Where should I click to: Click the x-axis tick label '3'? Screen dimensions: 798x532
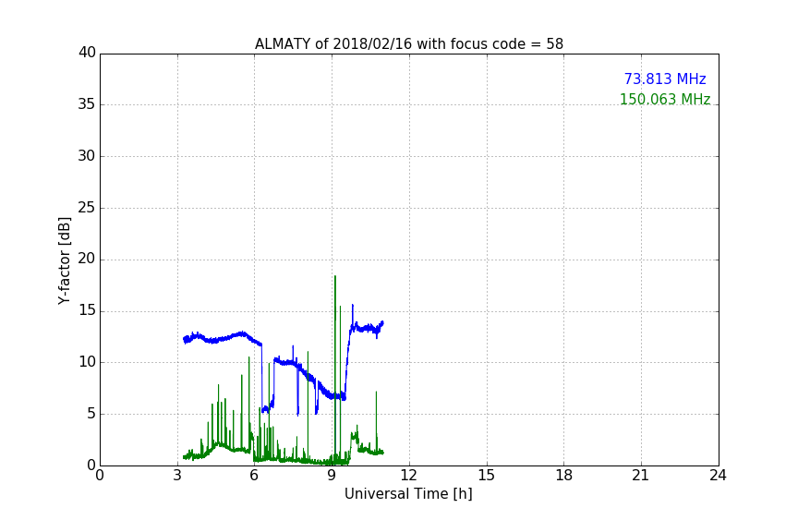tap(177, 476)
